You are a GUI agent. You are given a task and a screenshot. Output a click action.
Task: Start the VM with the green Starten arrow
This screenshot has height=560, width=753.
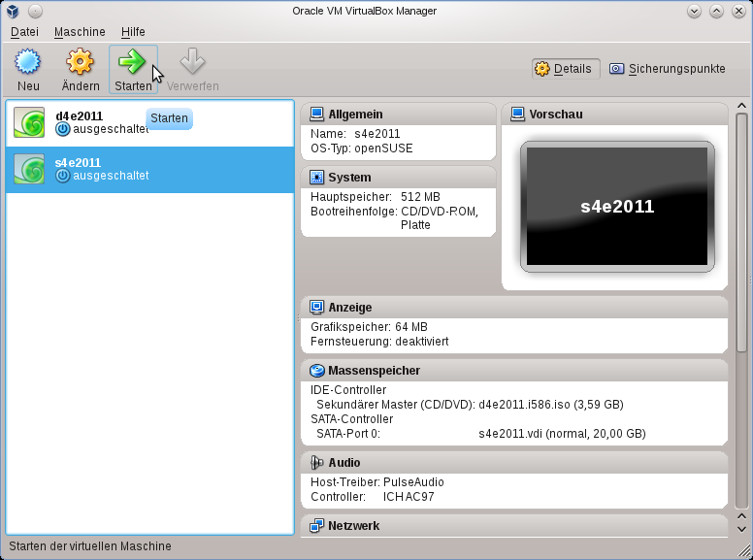(x=132, y=61)
